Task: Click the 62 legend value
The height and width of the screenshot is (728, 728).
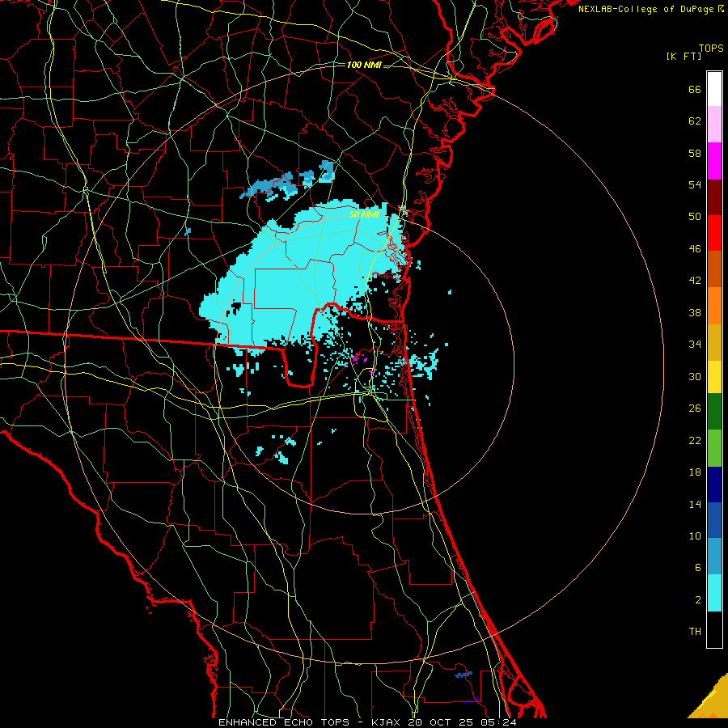Action: (695, 121)
